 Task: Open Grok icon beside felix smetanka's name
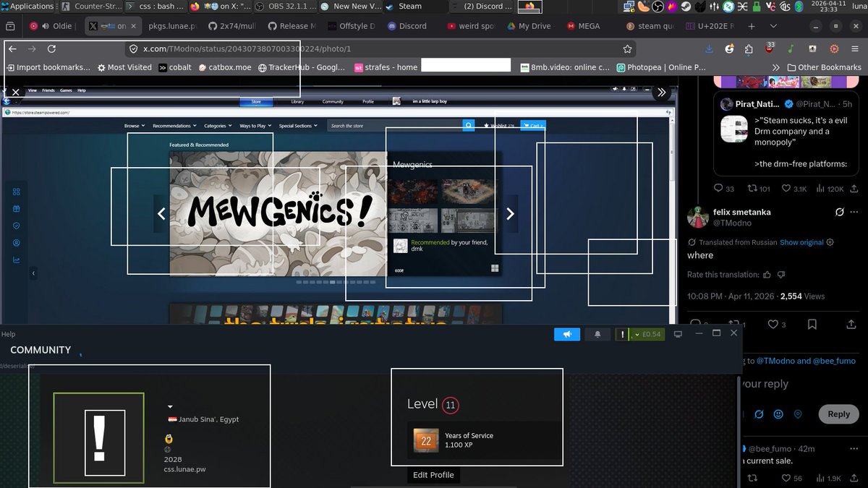[x=839, y=213]
